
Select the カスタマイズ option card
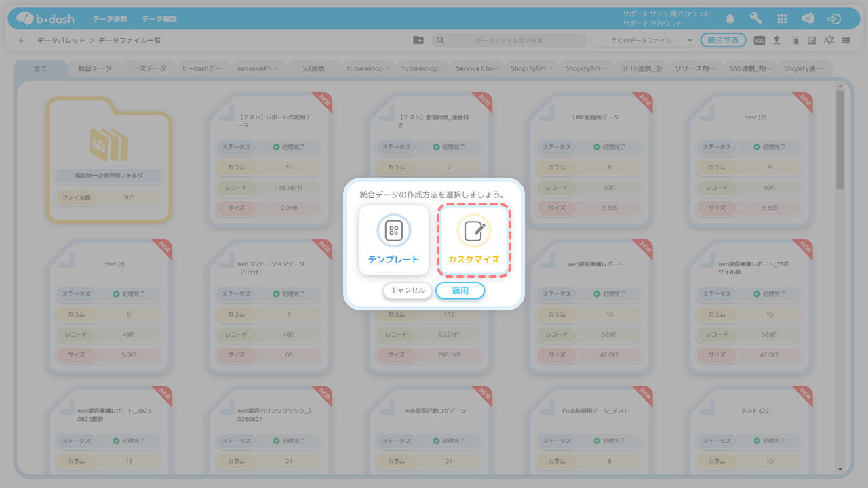[473, 241]
